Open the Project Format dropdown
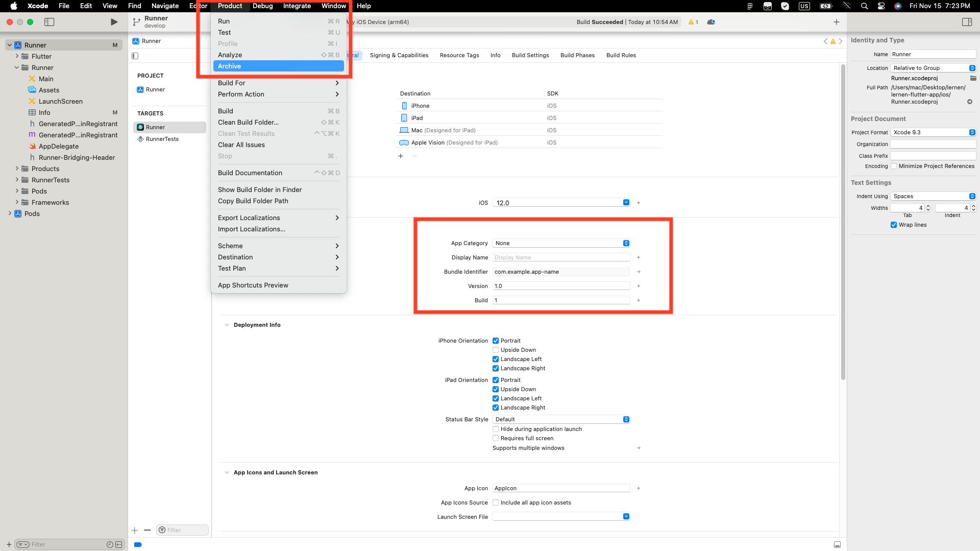This screenshot has height=551, width=980. coord(933,132)
